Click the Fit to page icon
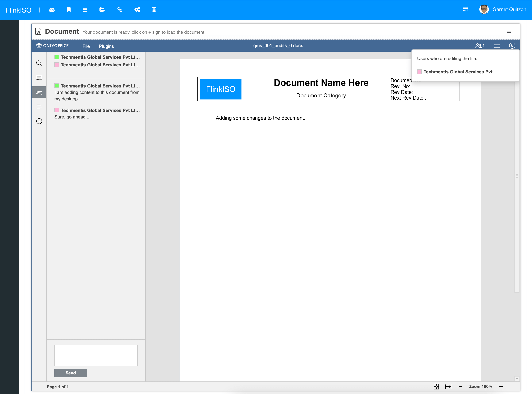Screen dimensions: 532x394 436,387
